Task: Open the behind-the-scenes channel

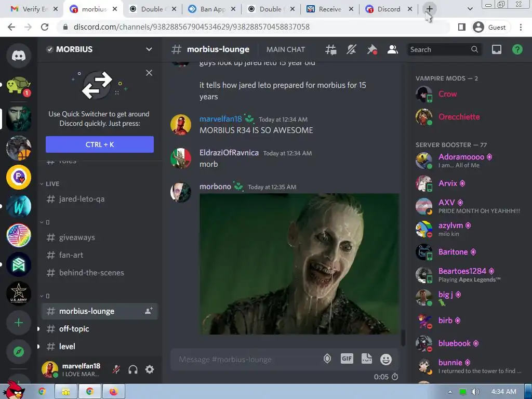Action: tap(100, 272)
